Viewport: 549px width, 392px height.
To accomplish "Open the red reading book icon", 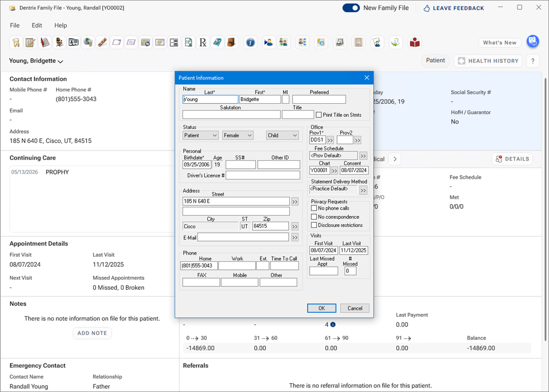I will tap(415, 43).
